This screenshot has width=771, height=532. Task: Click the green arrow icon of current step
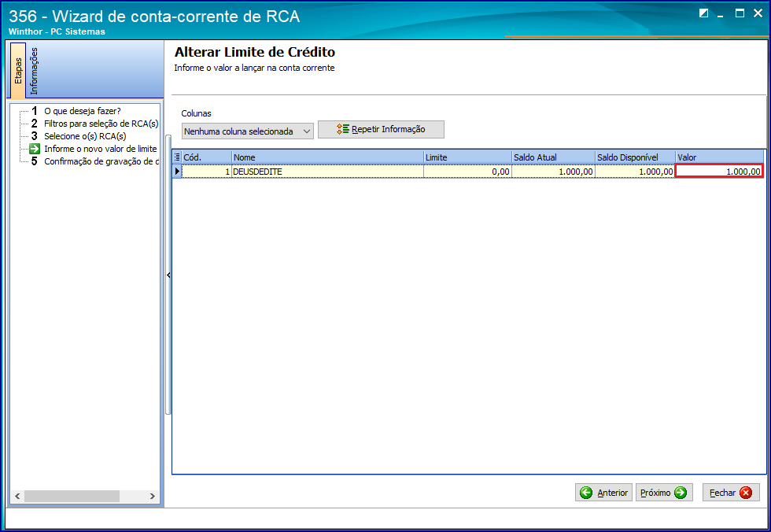coord(35,149)
